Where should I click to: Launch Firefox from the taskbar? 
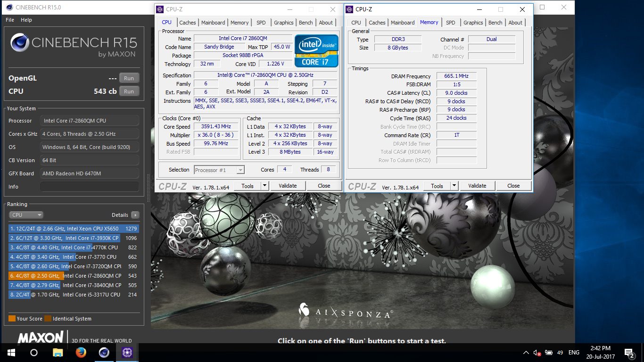click(x=81, y=353)
